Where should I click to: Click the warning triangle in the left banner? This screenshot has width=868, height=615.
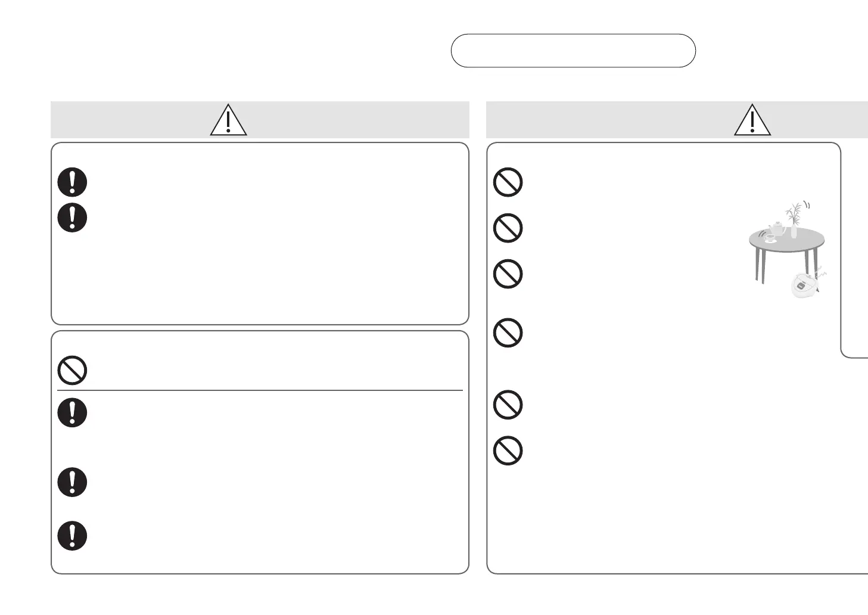(x=228, y=120)
